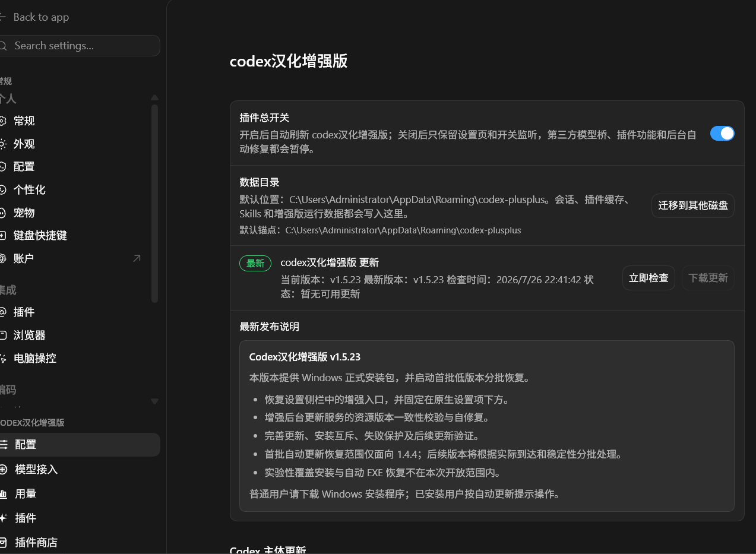Click the bar chart icon beside 用量

tap(4, 494)
